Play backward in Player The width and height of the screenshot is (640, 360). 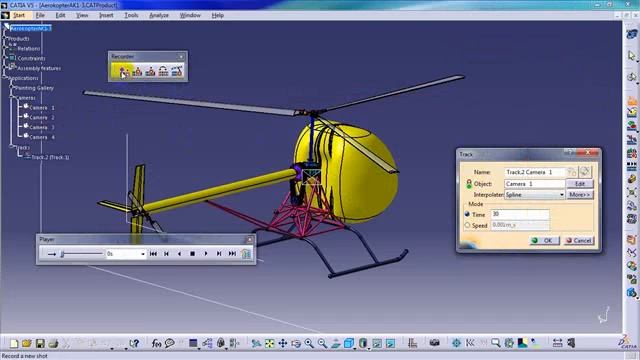pos(179,254)
